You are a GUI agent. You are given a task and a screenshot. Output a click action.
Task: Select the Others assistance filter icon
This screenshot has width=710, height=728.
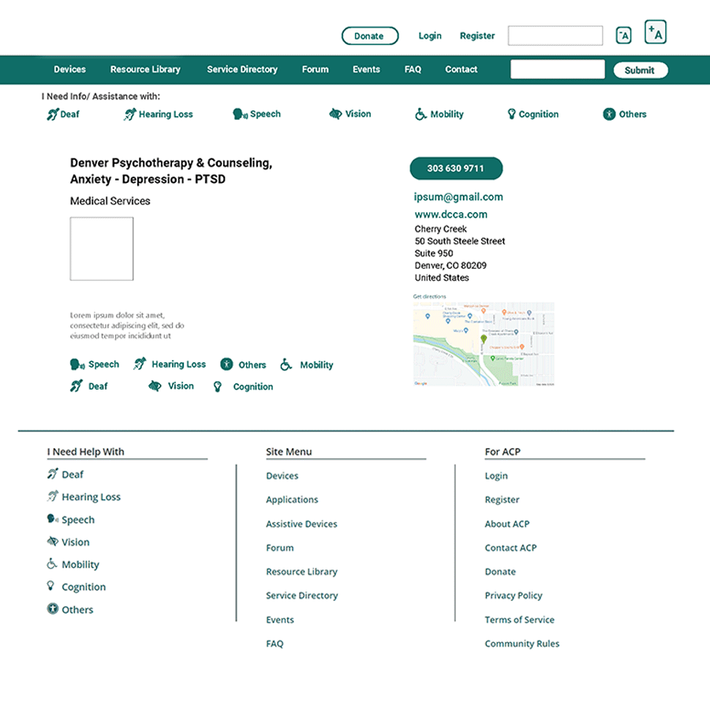607,114
